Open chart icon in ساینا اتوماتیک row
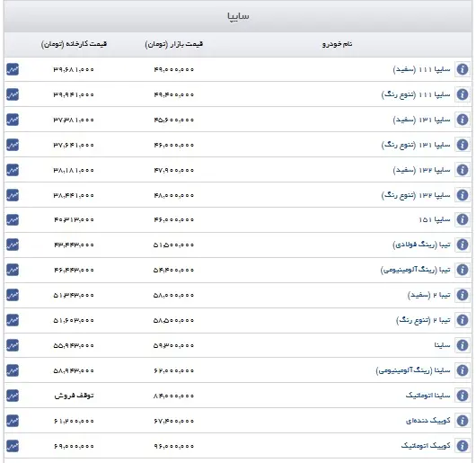Screen dimensions: 476x463 (13, 396)
